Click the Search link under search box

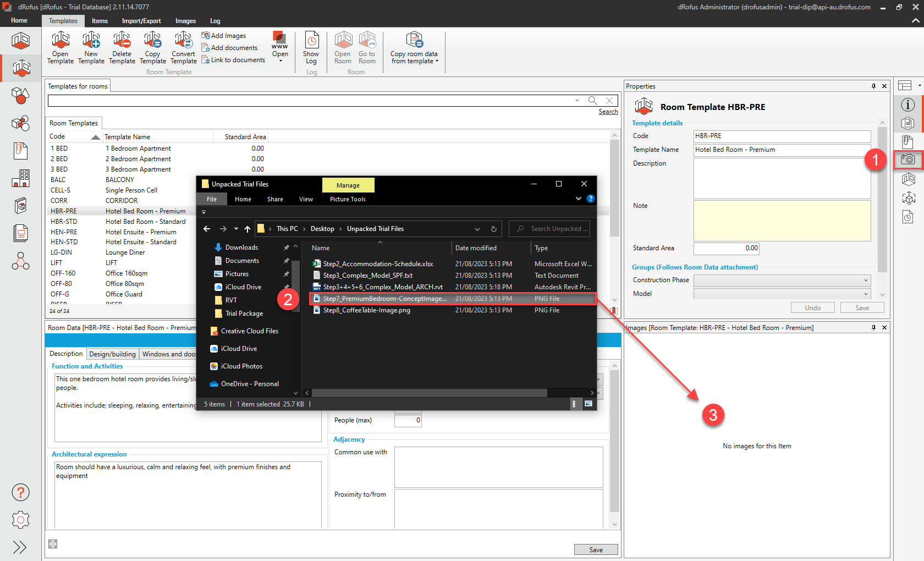click(x=608, y=112)
